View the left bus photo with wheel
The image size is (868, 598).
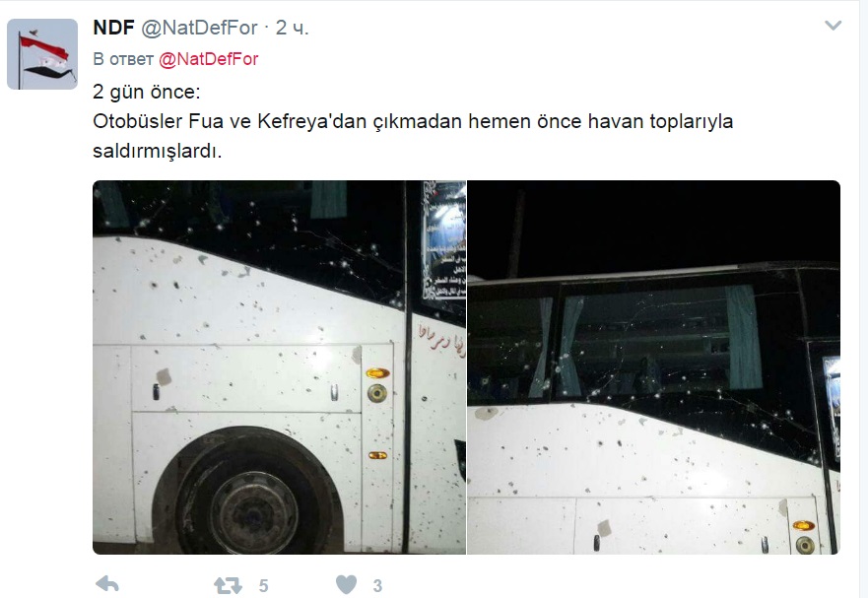[279, 367]
